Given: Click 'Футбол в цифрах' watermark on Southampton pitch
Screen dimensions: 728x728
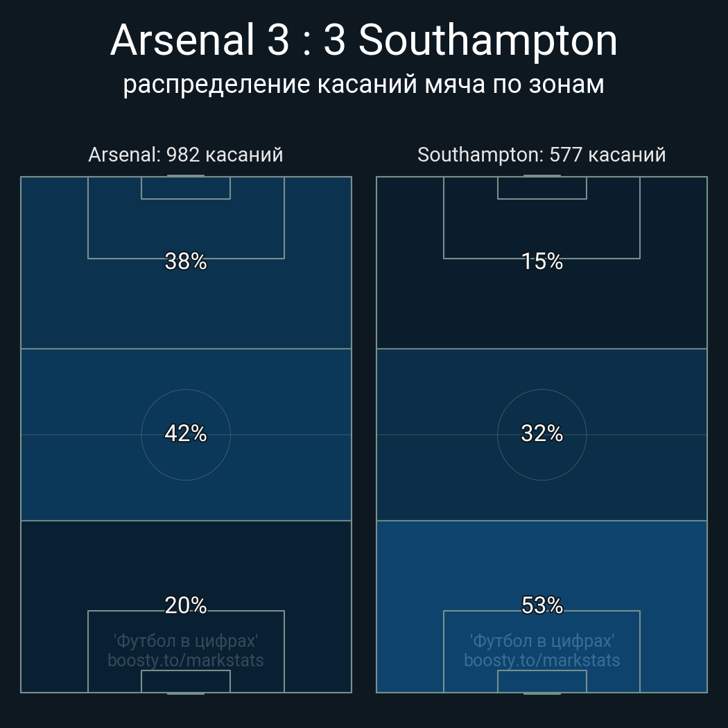Looking at the screenshot, I should 541,641.
